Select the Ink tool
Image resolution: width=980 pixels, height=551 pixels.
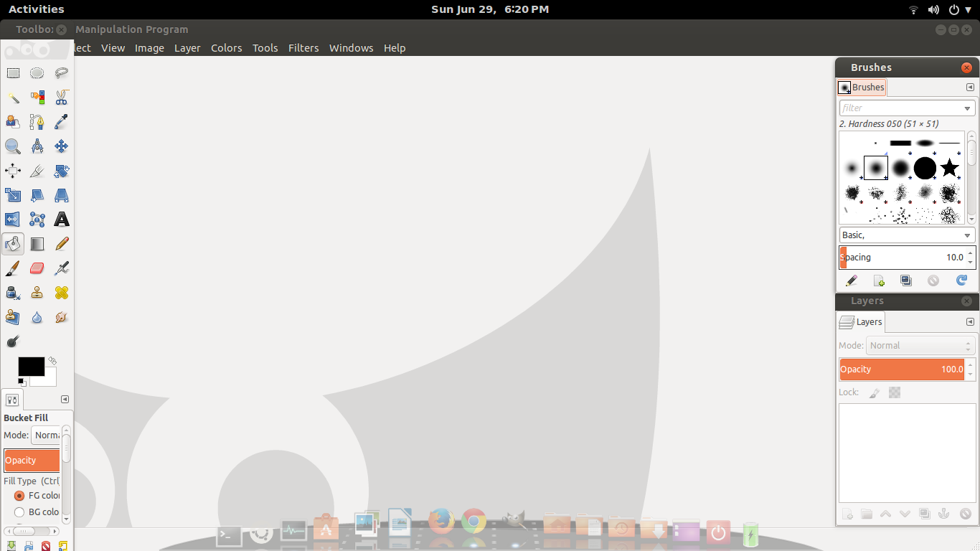tap(13, 293)
